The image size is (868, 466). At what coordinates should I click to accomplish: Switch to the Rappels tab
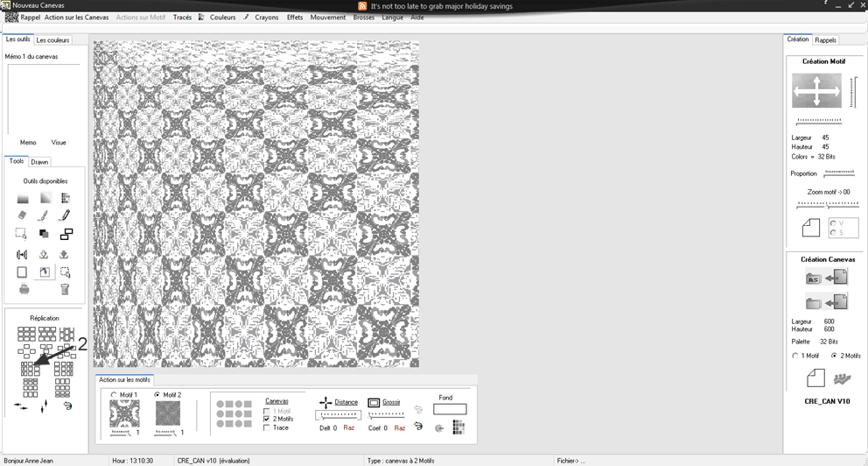[825, 39]
